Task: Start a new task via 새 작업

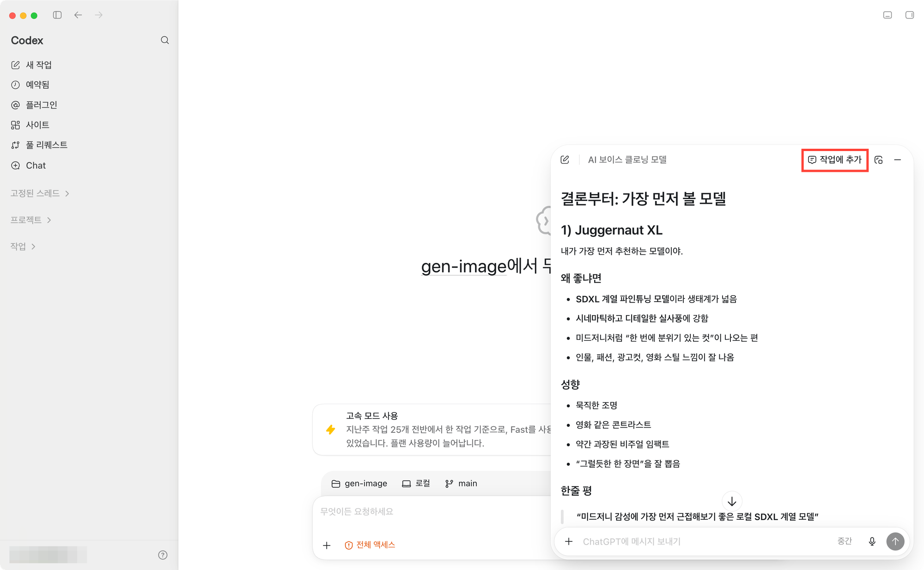Action: 31,65
